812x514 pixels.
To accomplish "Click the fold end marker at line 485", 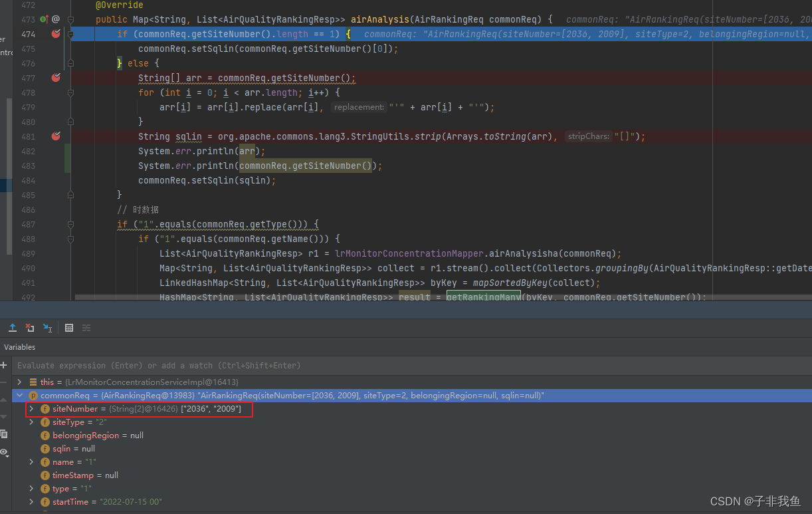I will (x=70, y=195).
